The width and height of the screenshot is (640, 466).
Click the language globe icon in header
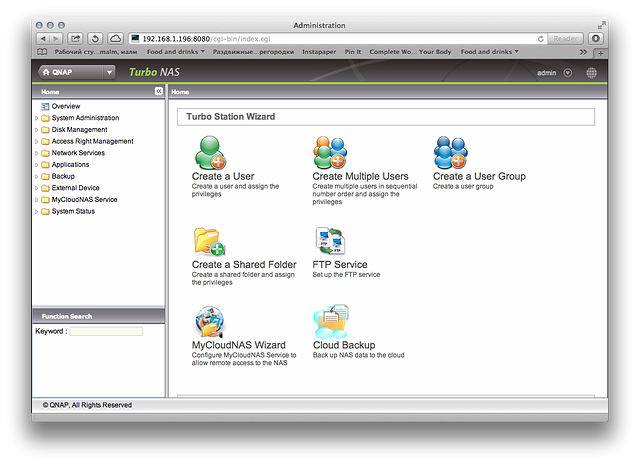pos(591,73)
